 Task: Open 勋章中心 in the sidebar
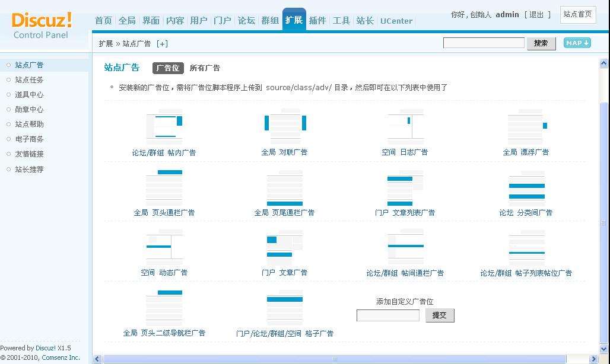[x=29, y=109]
